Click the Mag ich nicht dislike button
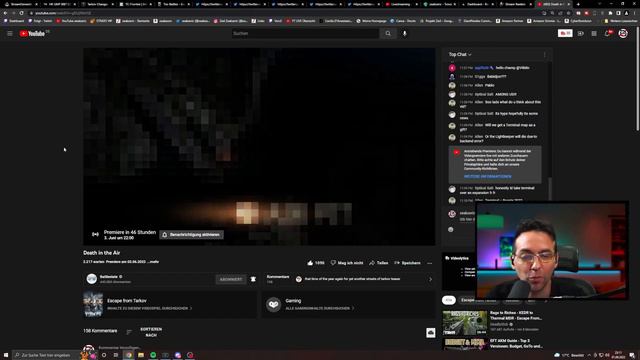Image resolution: width=640 pixels, height=360 pixels. point(347,263)
